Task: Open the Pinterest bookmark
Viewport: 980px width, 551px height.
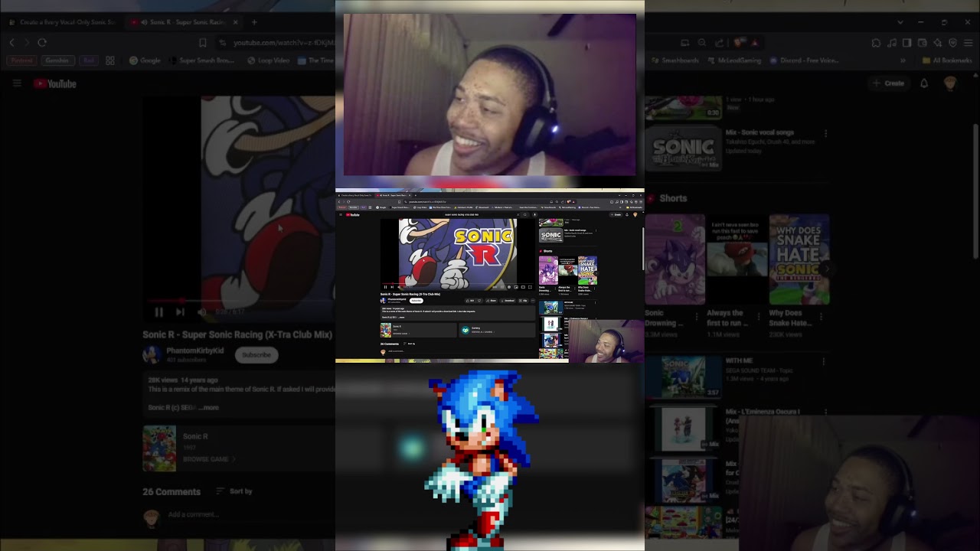Action: pyautogui.click(x=22, y=60)
